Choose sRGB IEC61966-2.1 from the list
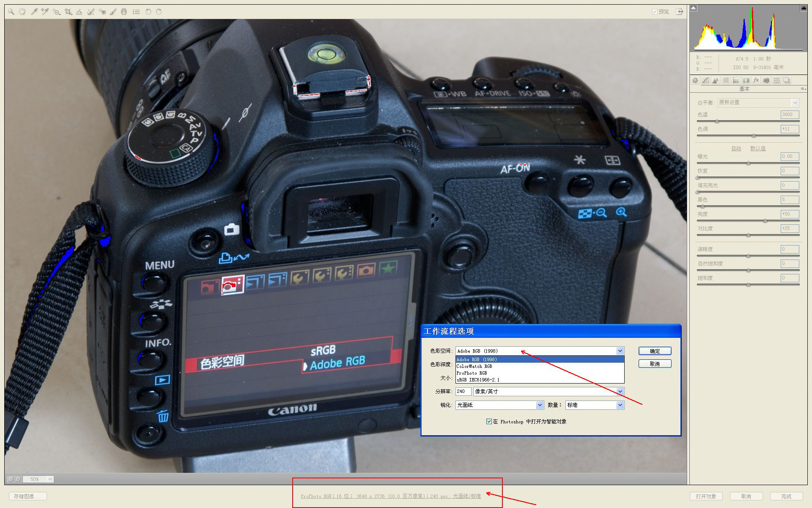 click(x=540, y=380)
